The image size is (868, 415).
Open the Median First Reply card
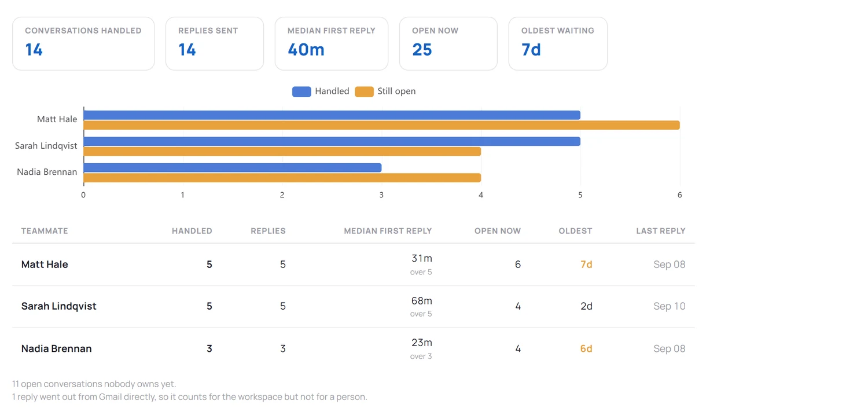click(x=332, y=43)
